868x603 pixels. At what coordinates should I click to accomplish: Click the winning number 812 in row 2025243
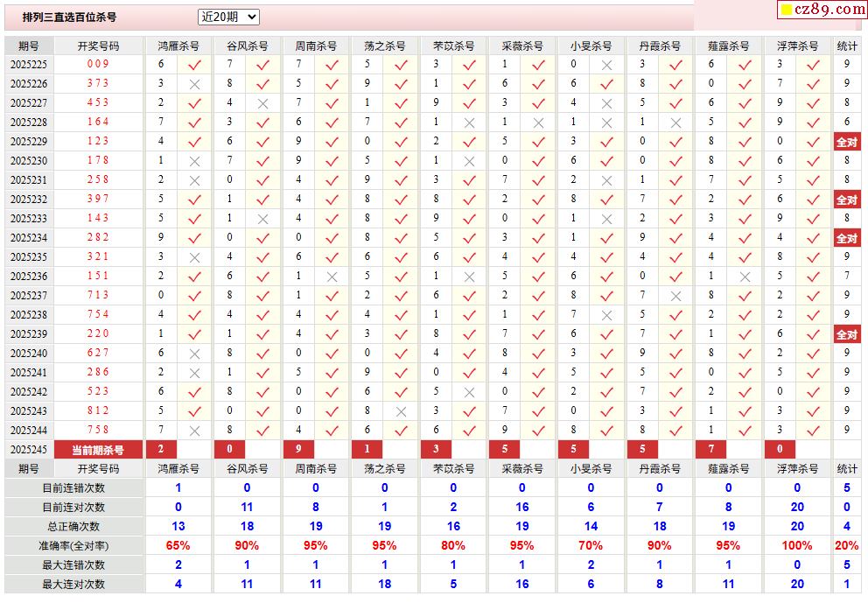pos(98,410)
